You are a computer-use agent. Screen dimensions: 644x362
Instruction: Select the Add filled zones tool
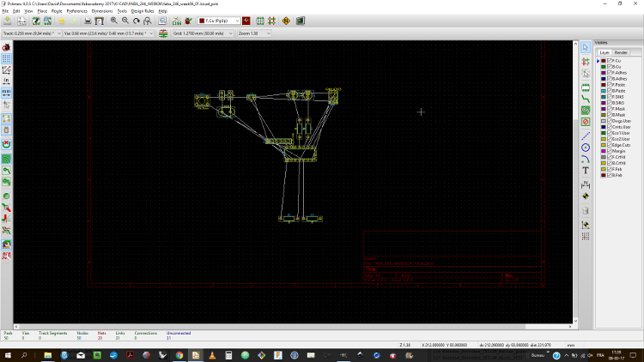(586, 111)
